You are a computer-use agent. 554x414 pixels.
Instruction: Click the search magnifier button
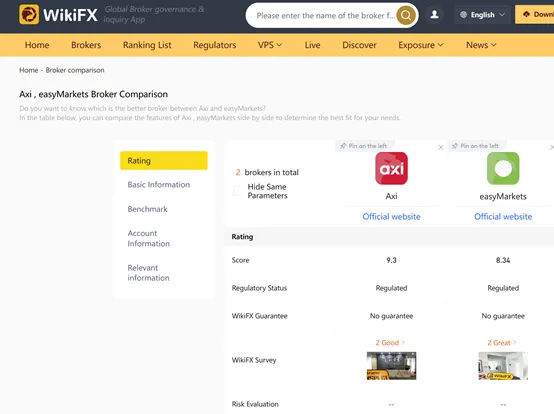(406, 15)
